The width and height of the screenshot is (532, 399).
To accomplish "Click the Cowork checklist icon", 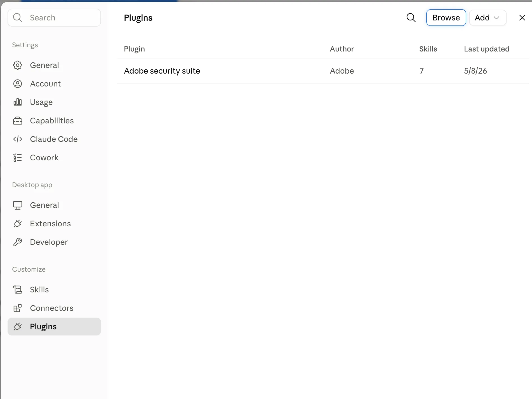I will pyautogui.click(x=18, y=158).
